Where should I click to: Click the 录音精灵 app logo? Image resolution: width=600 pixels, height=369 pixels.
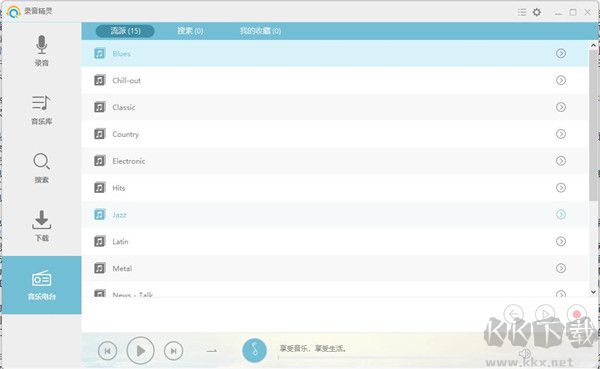point(13,12)
